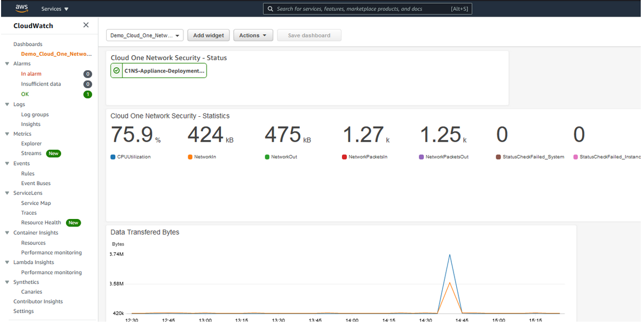Open Traces under ServiceLens
The width and height of the screenshot is (644, 326).
coord(29,213)
